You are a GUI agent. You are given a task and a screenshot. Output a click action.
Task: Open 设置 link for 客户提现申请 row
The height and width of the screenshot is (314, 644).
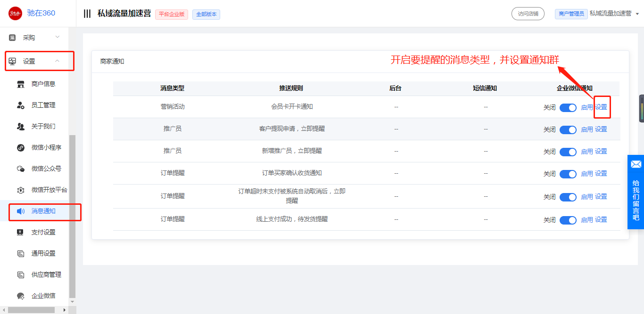(x=601, y=129)
